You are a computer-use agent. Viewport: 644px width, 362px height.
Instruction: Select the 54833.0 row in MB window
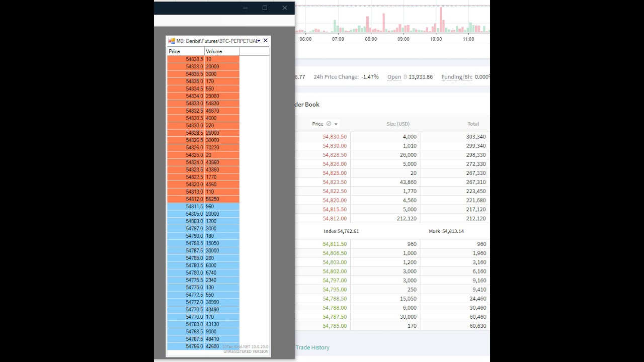tap(203, 104)
